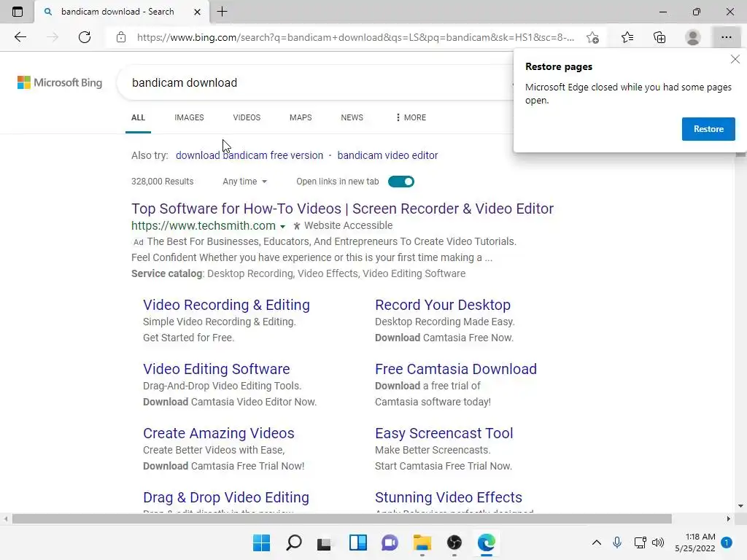747x560 pixels.
Task: Switch to VIDEOS results tab
Action: 247,117
